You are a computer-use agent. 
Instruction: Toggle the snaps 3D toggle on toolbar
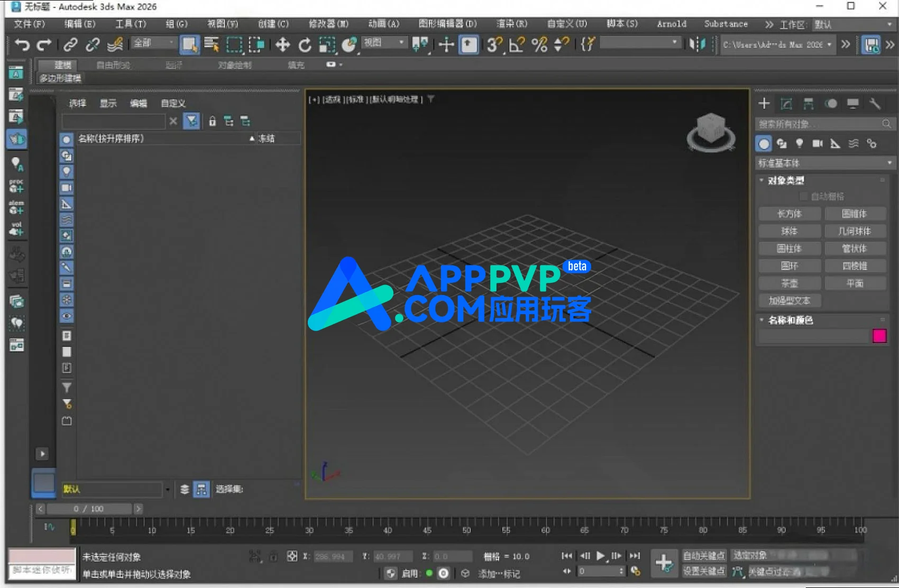coord(495,45)
